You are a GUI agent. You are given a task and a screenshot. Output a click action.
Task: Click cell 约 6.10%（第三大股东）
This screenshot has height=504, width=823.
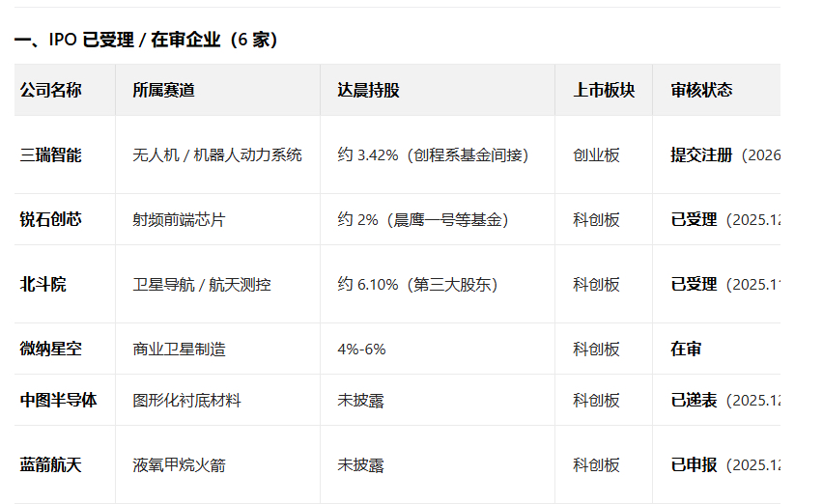pos(417,284)
